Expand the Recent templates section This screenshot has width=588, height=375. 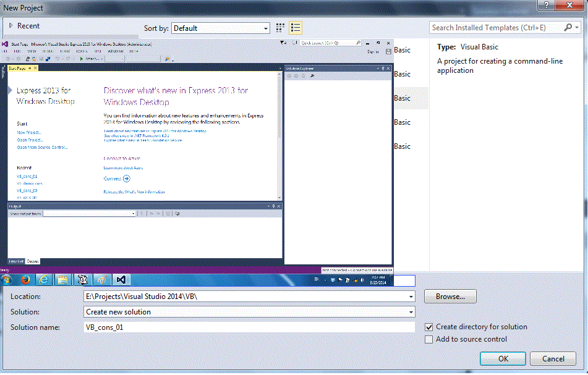click(x=11, y=25)
